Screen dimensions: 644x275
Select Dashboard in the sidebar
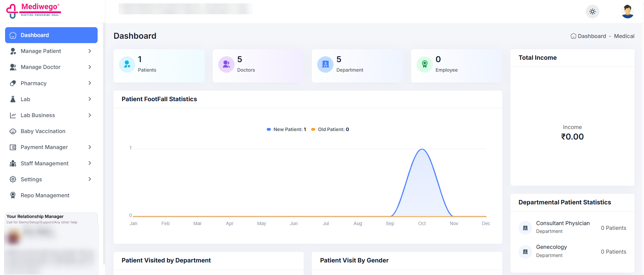tap(51, 35)
